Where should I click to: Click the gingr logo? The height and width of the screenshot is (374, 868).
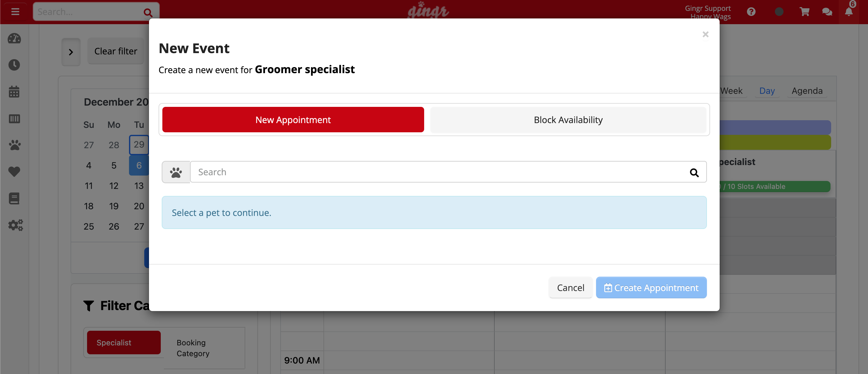point(428,11)
